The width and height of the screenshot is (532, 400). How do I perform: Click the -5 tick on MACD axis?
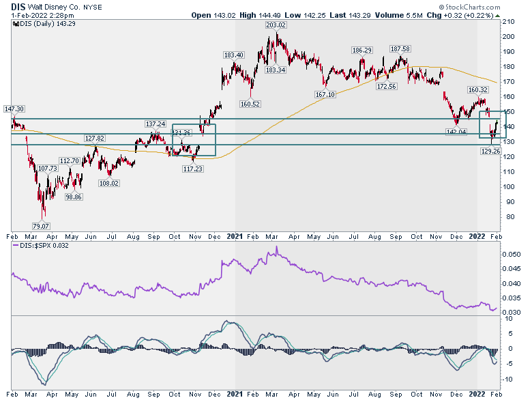click(509, 364)
